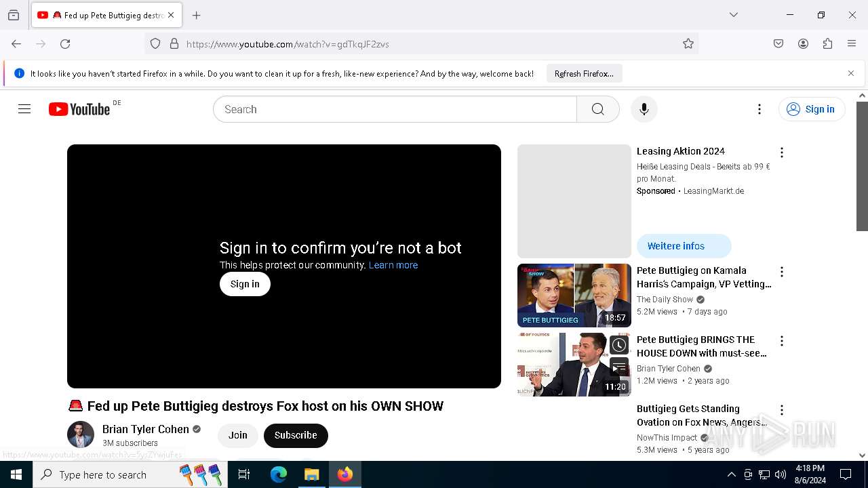Bookmark this page with star icon
Image resolution: width=868 pixels, height=488 pixels.
click(688, 43)
